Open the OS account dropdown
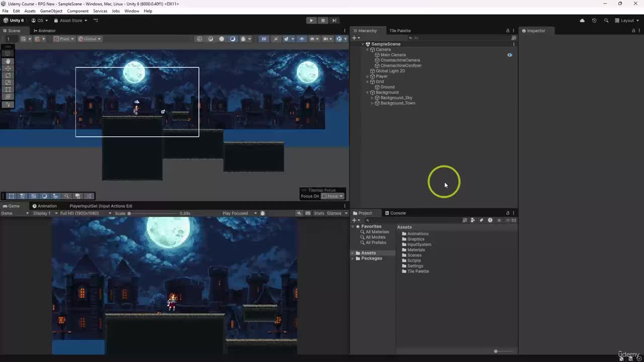This screenshot has width=644, height=362. click(x=40, y=21)
